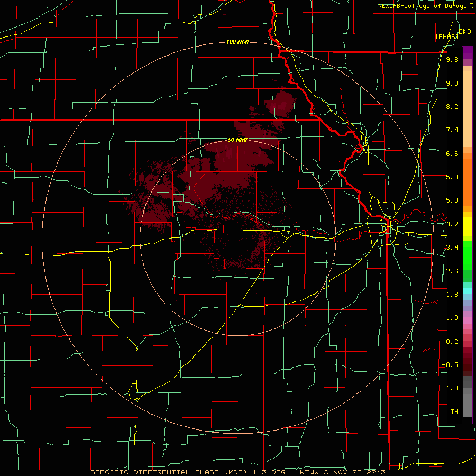Click the 7.4 scale value
Screen dimensions: 476x476
[x=452, y=130]
